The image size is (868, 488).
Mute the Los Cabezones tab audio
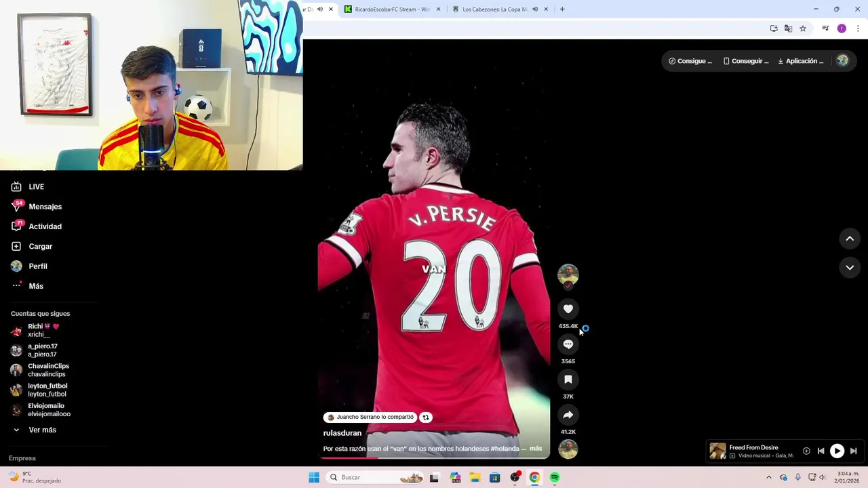tap(535, 9)
